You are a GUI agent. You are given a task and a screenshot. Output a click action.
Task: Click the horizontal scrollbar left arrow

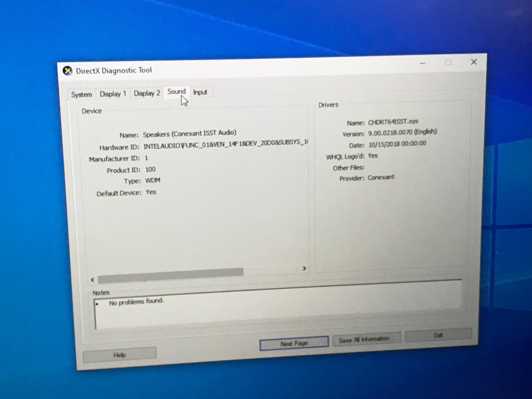[x=92, y=280]
